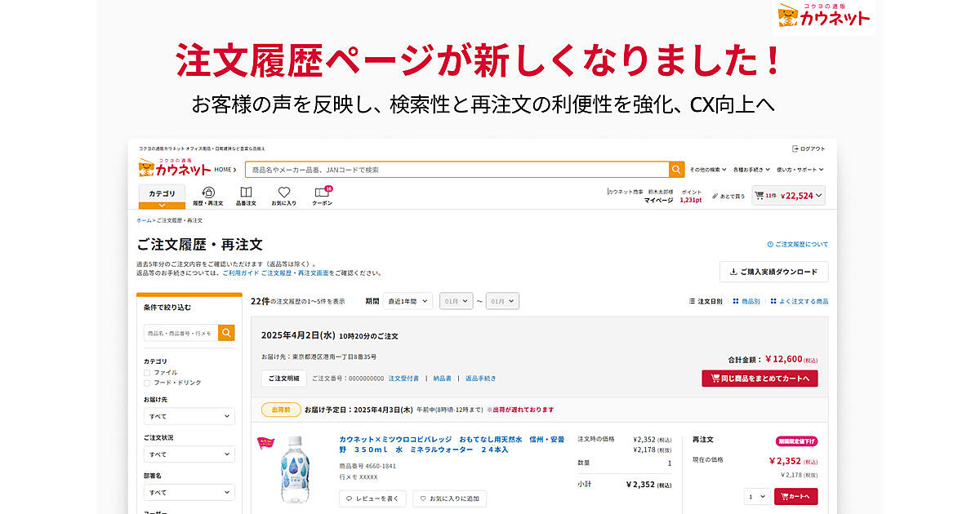Click the search box for 商品名
The height and width of the screenshot is (514, 980).
point(456,170)
